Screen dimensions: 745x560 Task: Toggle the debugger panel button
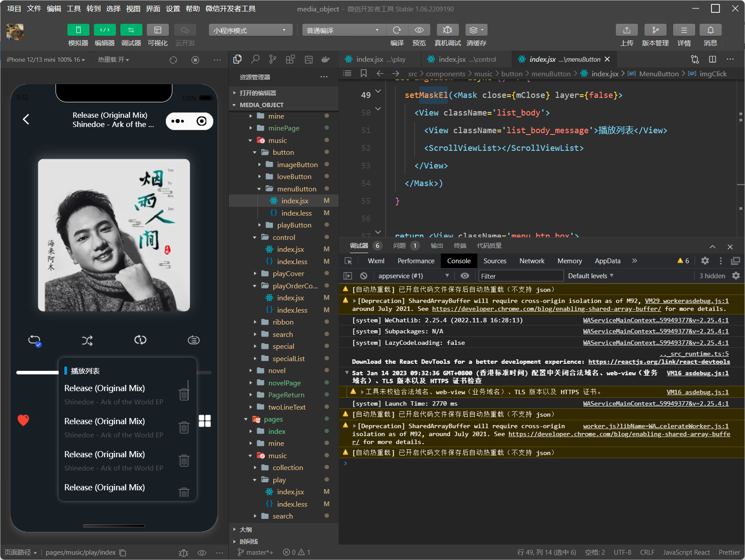131,30
